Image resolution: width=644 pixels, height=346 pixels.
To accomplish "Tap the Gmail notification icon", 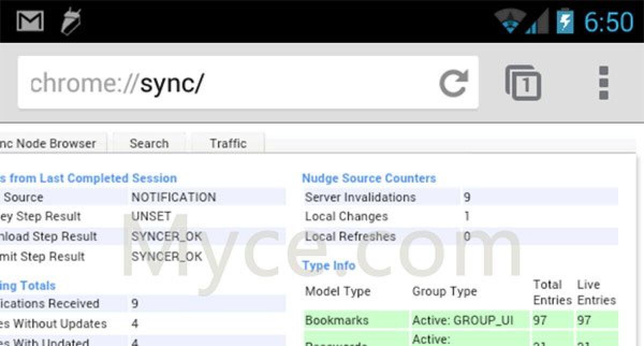I will 30,21.
